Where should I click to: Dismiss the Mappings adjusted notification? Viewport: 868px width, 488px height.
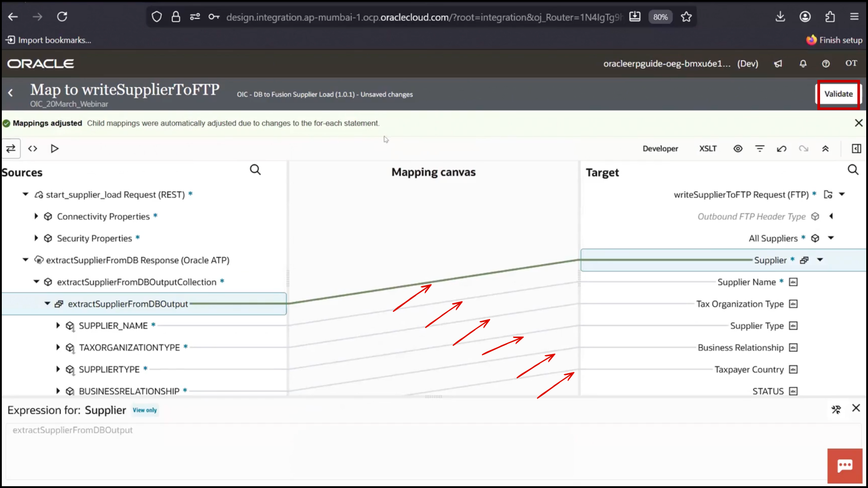(859, 123)
